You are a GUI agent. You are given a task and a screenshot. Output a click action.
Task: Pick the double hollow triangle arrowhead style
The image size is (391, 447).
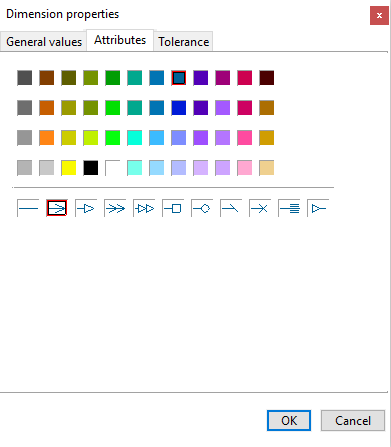coord(144,208)
